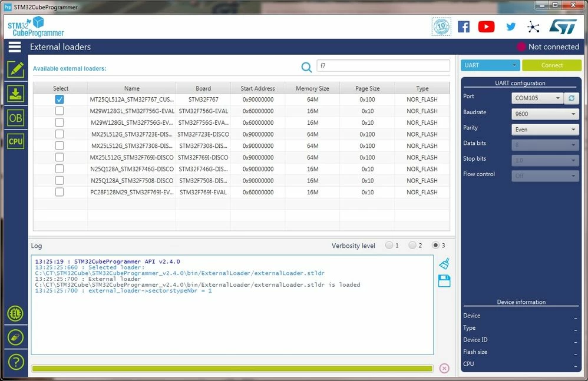Clear the log with the broom icon
The height and width of the screenshot is (381, 588).
(444, 264)
